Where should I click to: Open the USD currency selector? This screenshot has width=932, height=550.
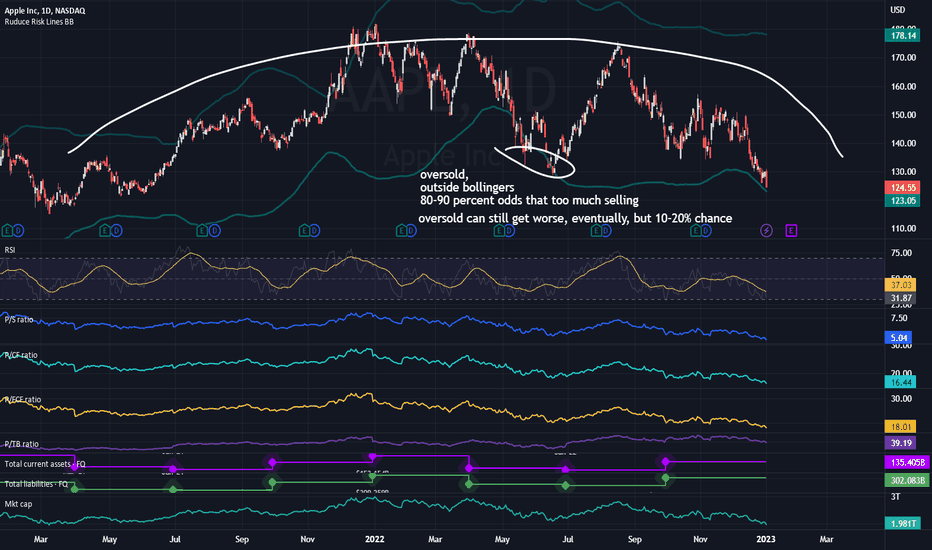(898, 10)
